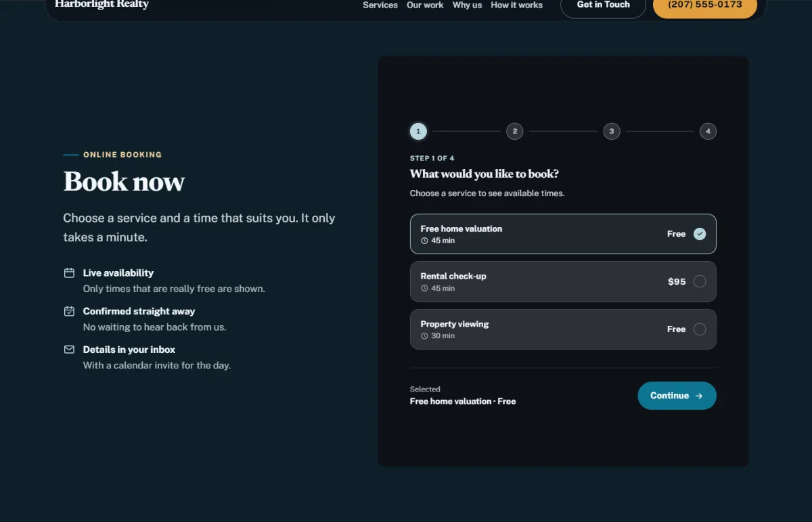The image size is (812, 522).
Task: Select the Free home valuation radio button
Action: pyautogui.click(x=700, y=234)
